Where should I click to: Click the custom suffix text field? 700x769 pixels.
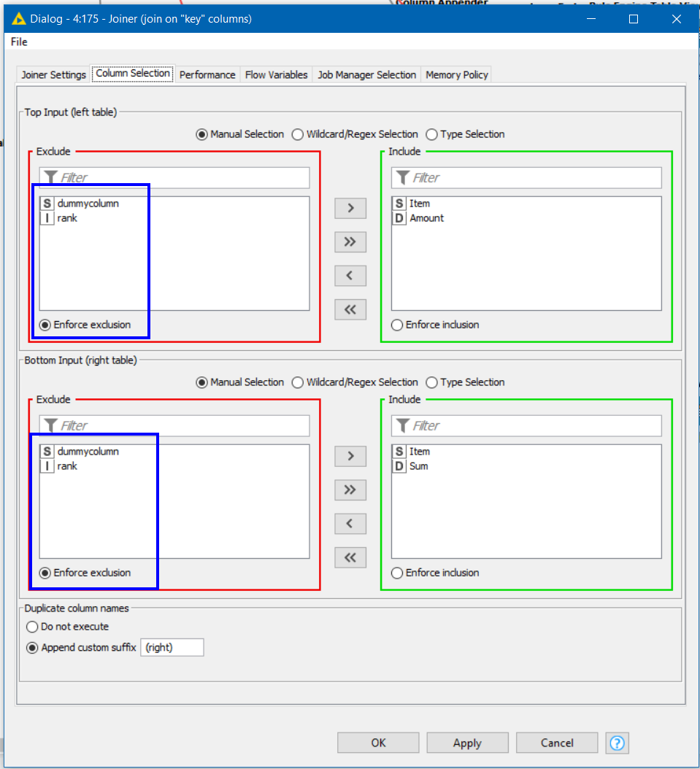point(172,647)
